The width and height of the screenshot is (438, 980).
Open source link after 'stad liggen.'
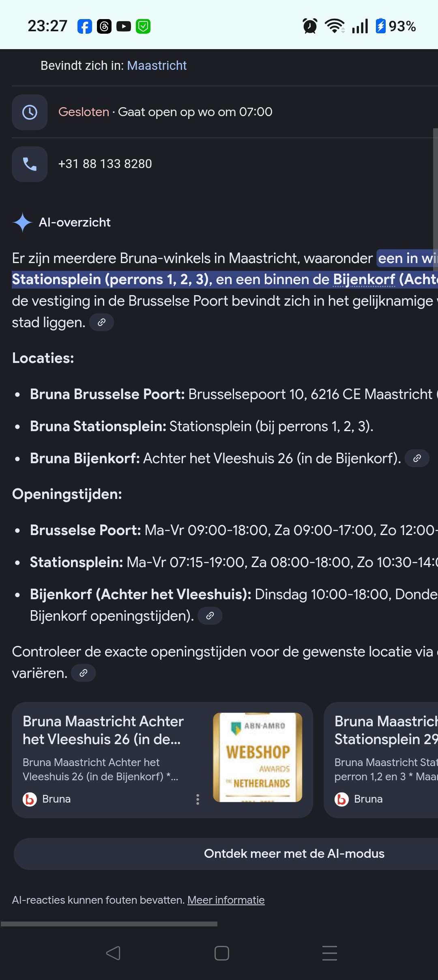coord(101,322)
